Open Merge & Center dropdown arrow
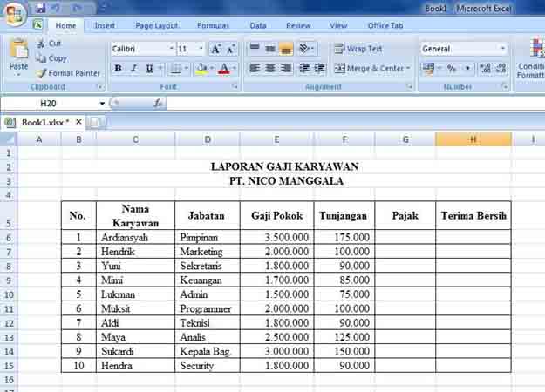Screen dimensions: 545x392 pos(408,69)
